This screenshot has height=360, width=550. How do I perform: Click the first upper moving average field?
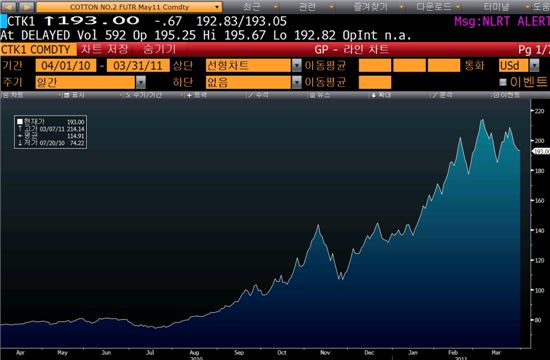point(375,66)
